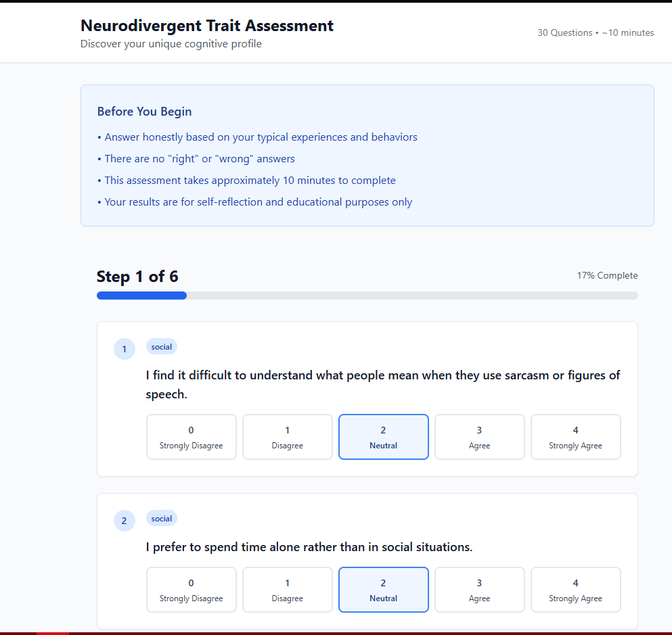Click the question 2 number badge

click(x=125, y=521)
